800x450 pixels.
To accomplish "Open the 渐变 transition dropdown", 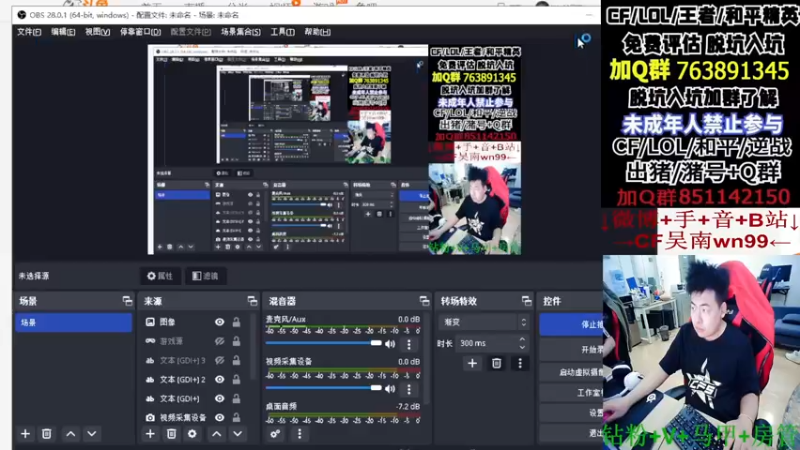I will (484, 322).
